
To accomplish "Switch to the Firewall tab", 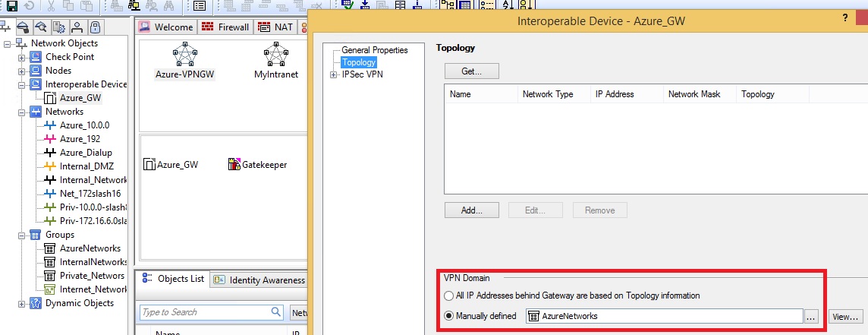I will click(x=225, y=27).
